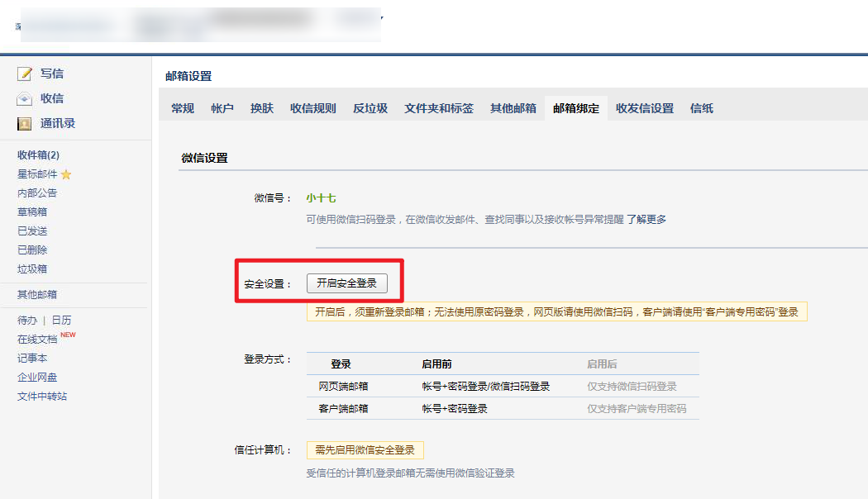Switch to the 信纸 stationery tab
The image size is (868, 499).
pos(702,108)
